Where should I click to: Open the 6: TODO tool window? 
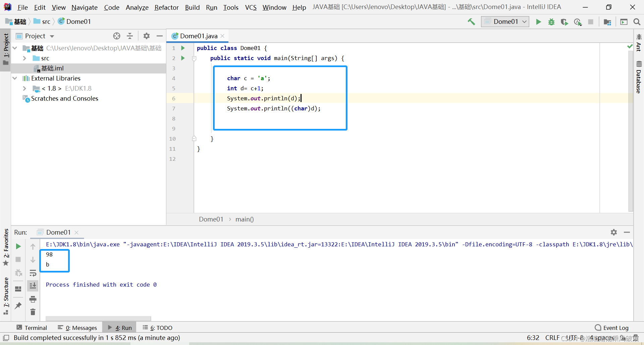click(x=157, y=328)
